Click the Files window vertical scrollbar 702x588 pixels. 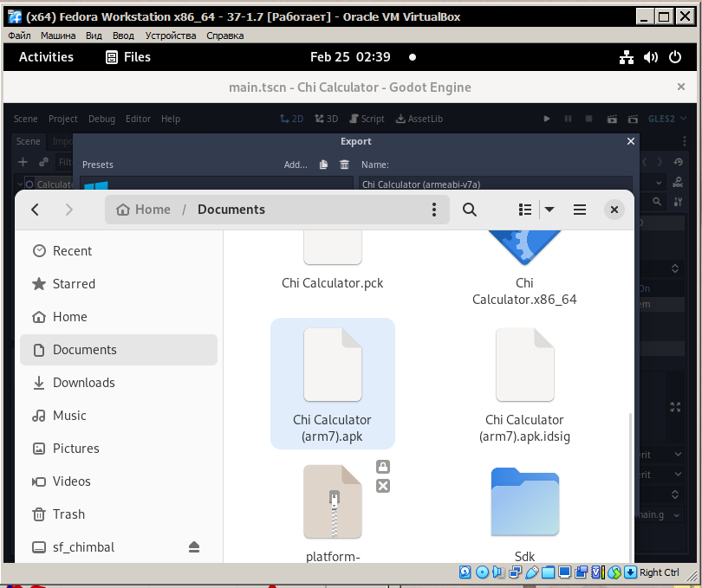tap(631, 488)
